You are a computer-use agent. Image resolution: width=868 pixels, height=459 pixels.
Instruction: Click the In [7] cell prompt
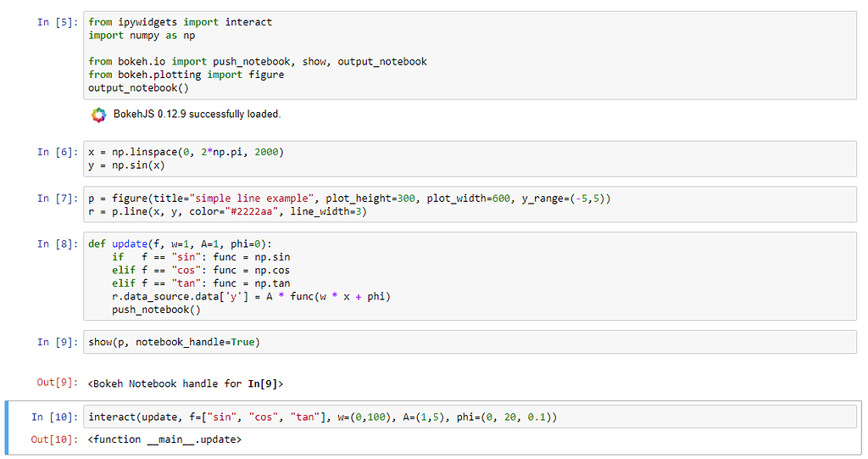[57, 199]
